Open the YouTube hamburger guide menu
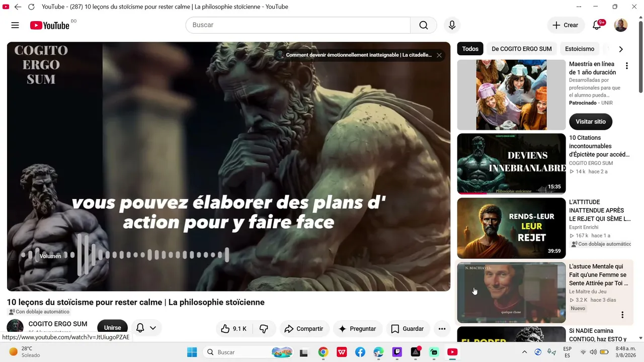644x362 pixels. pos(15,25)
